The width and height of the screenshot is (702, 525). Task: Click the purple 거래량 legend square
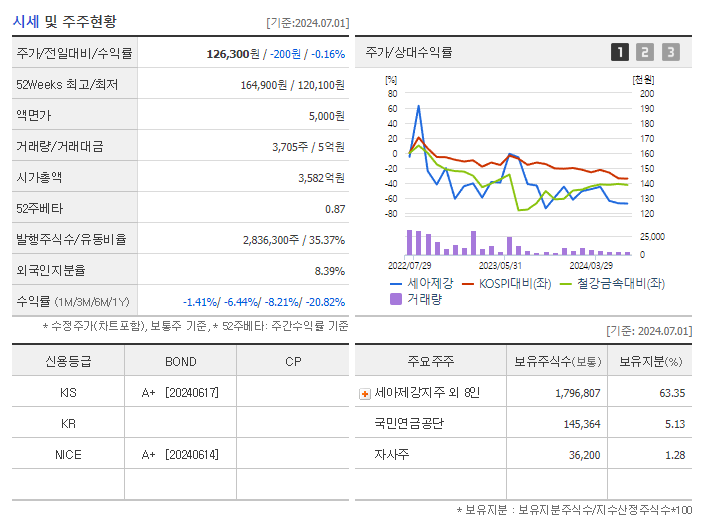(396, 299)
